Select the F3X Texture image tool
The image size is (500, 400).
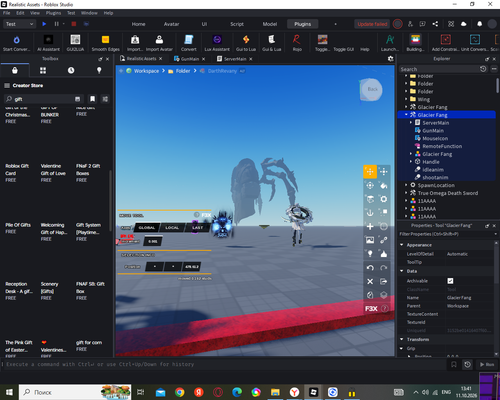(x=370, y=240)
